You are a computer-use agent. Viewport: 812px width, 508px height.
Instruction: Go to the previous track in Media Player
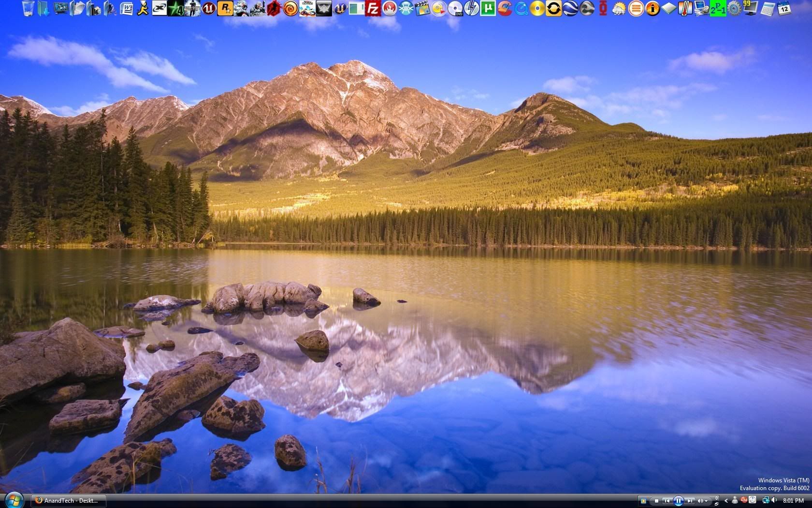[x=667, y=501]
